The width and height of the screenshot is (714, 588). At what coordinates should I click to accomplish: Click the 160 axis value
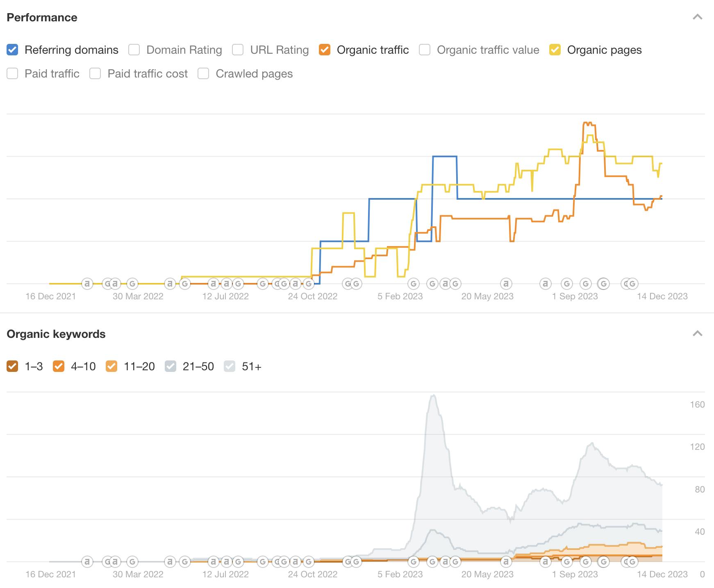pyautogui.click(x=697, y=405)
